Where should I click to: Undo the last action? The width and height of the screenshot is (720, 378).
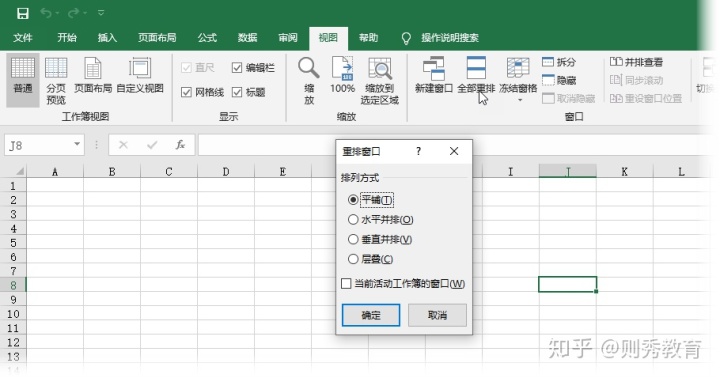tap(46, 13)
